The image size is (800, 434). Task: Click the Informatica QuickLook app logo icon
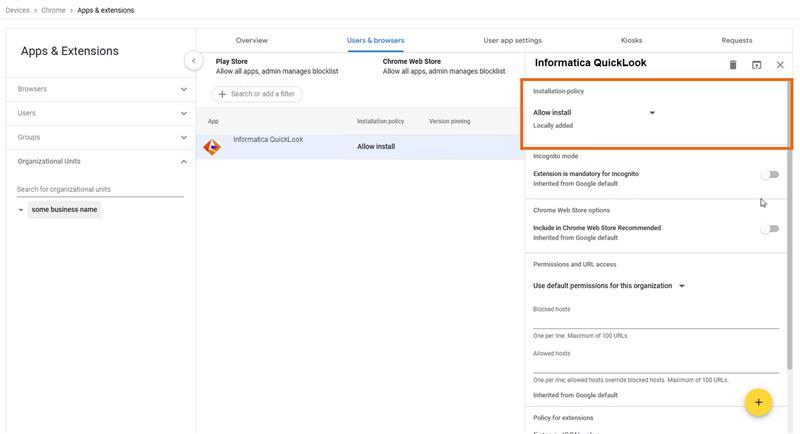tap(212, 147)
